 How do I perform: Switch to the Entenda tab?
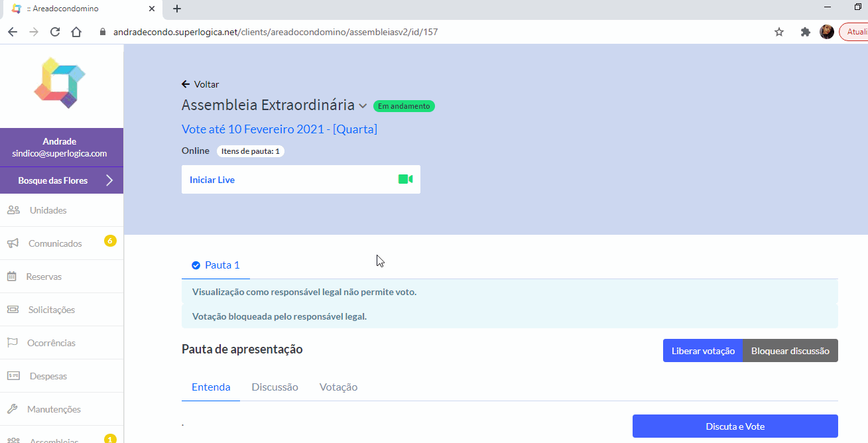point(211,387)
